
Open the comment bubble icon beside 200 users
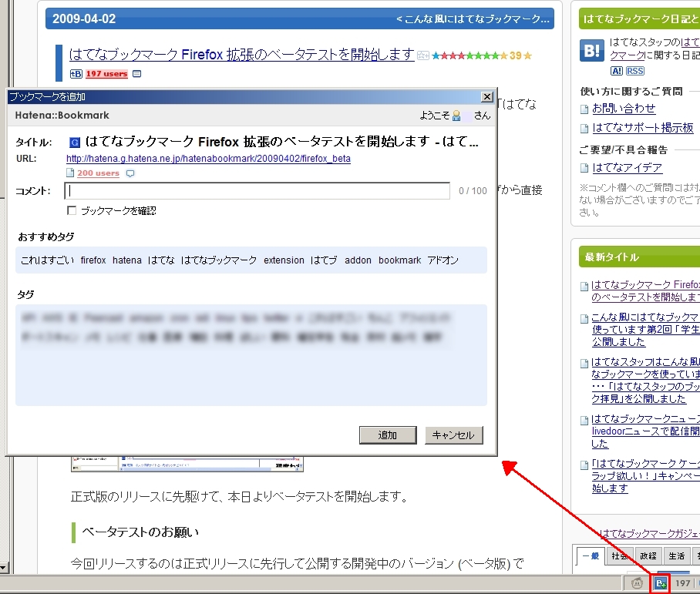(x=130, y=173)
